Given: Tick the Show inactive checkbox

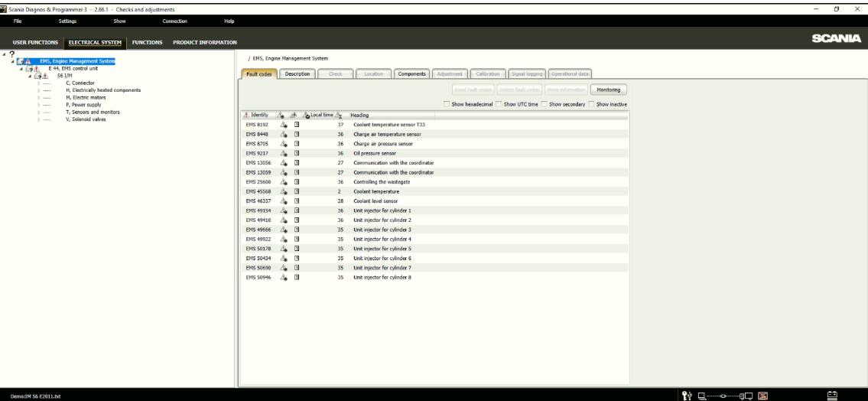Looking at the screenshot, I should [x=591, y=103].
